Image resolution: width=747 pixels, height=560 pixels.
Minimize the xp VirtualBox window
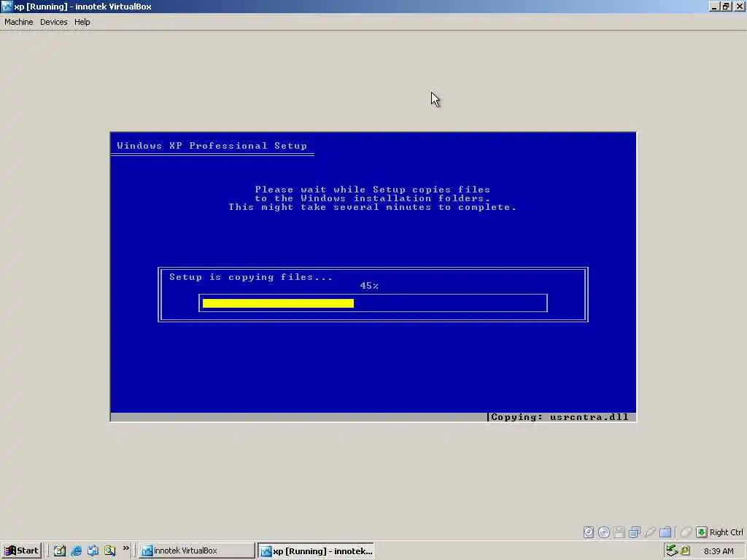714,7
